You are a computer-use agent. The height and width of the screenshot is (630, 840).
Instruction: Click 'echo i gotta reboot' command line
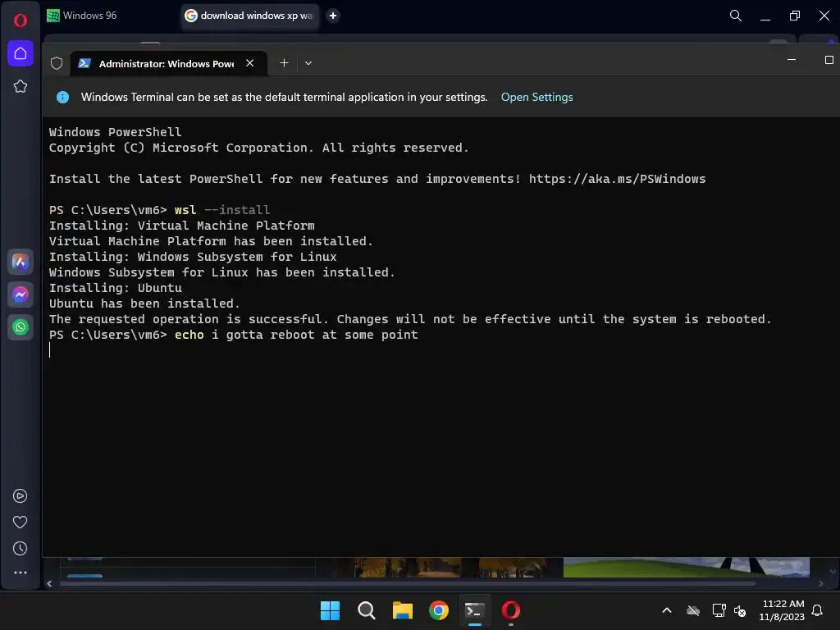296,335
